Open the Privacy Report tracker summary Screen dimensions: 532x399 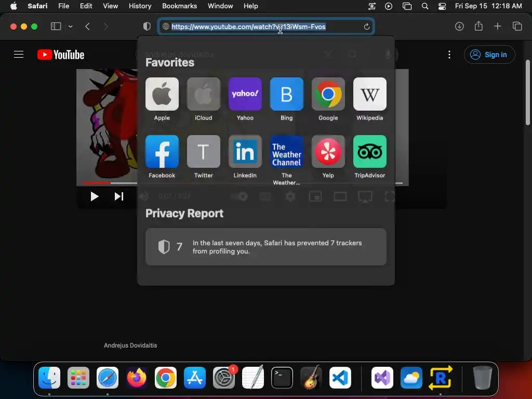click(265, 247)
